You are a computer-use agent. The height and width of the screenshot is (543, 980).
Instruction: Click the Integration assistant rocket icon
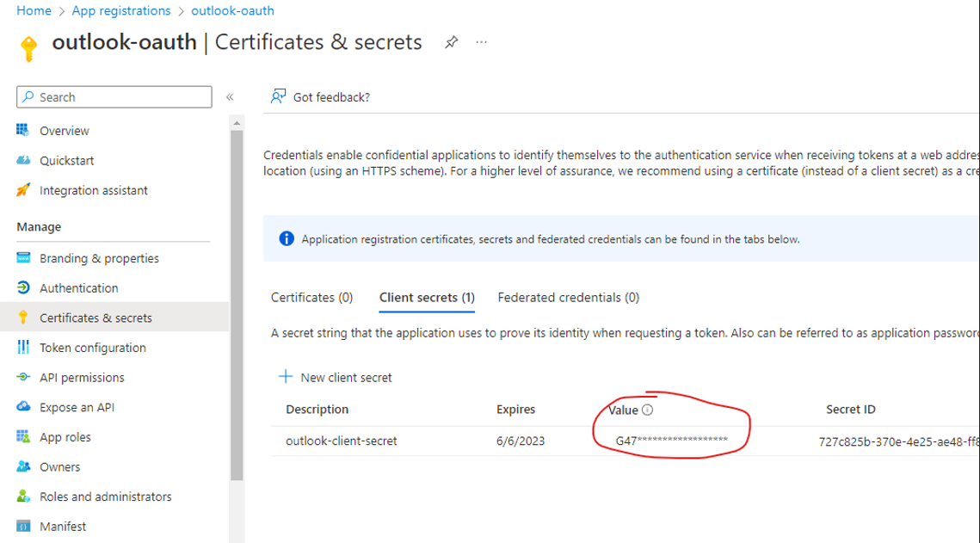click(x=23, y=190)
